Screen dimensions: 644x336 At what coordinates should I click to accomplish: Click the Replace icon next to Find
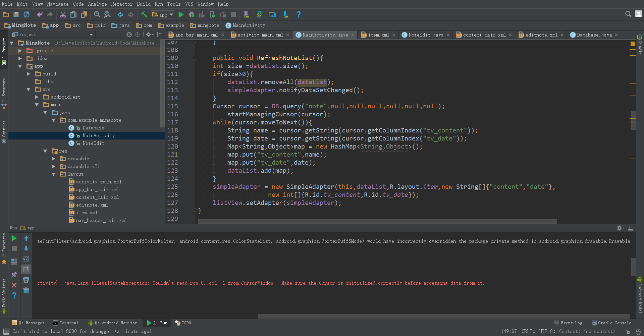click(x=107, y=14)
